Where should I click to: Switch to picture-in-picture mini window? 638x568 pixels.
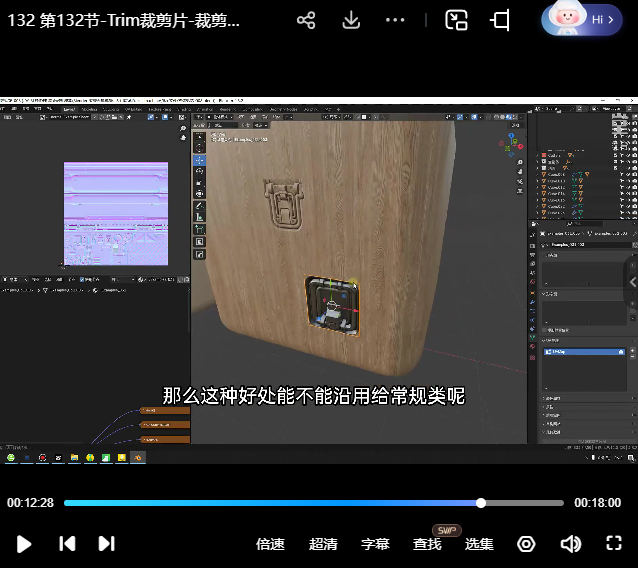coord(456,20)
